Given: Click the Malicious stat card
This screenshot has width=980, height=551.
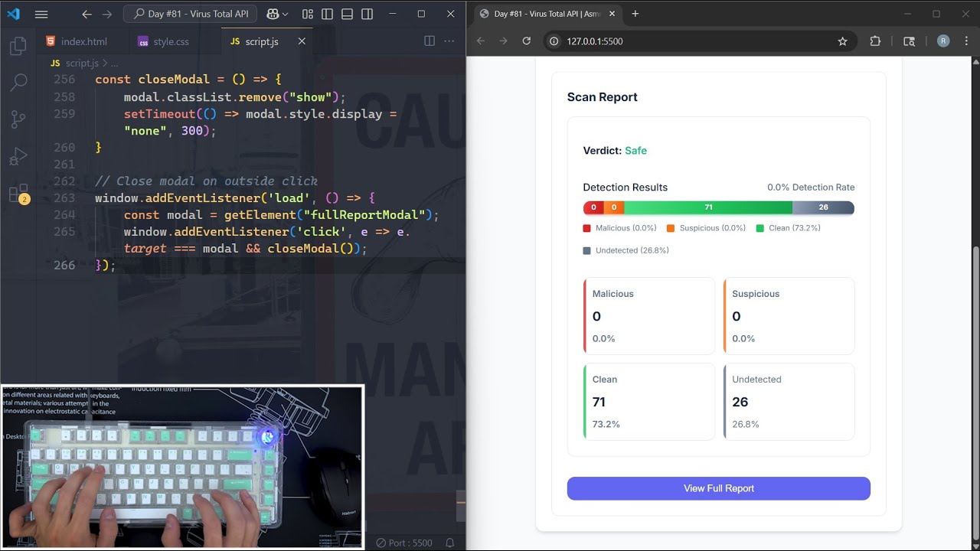Looking at the screenshot, I should (x=648, y=316).
